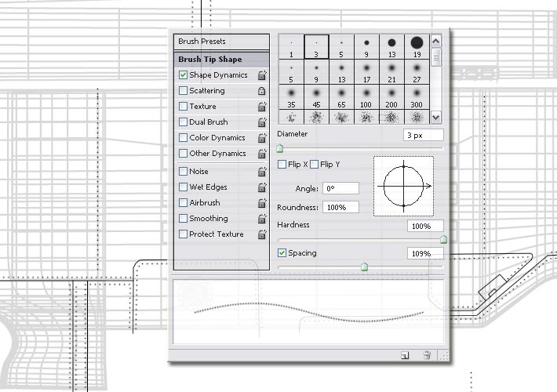The image size is (557, 392).
Task: Click the Spacing slider handle
Action: click(364, 267)
